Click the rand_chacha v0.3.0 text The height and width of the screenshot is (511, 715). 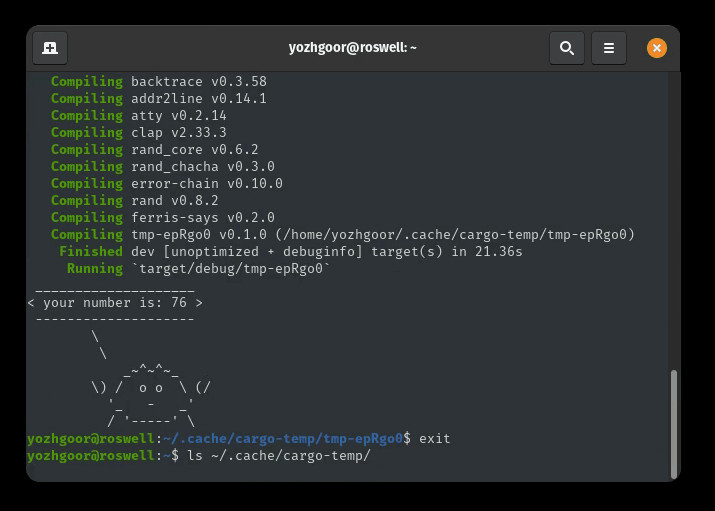pos(202,166)
